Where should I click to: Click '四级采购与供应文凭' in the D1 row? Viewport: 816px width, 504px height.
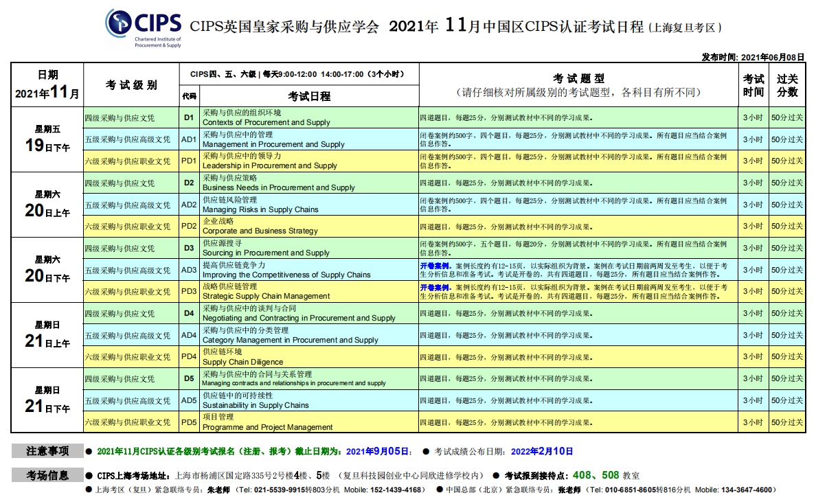(120, 118)
